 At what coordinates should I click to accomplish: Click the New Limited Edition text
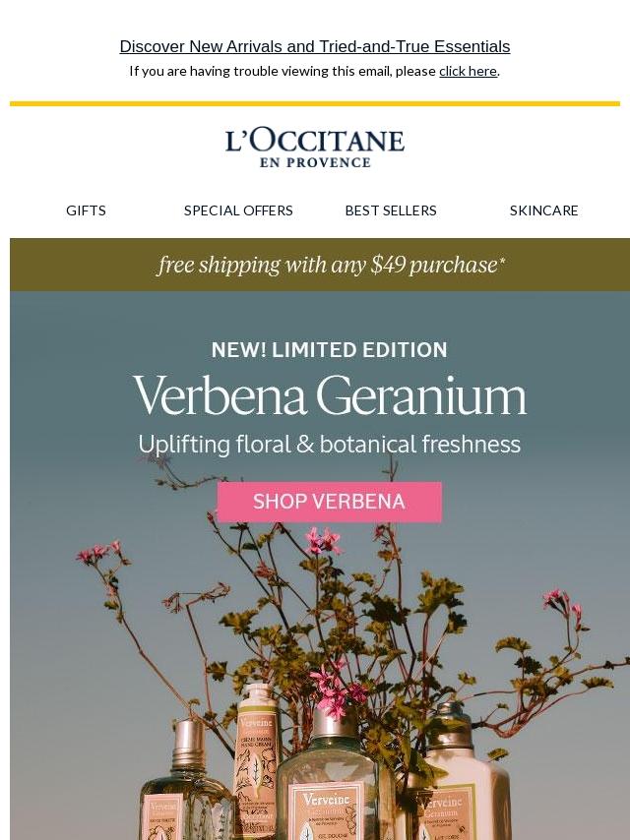[x=329, y=350]
